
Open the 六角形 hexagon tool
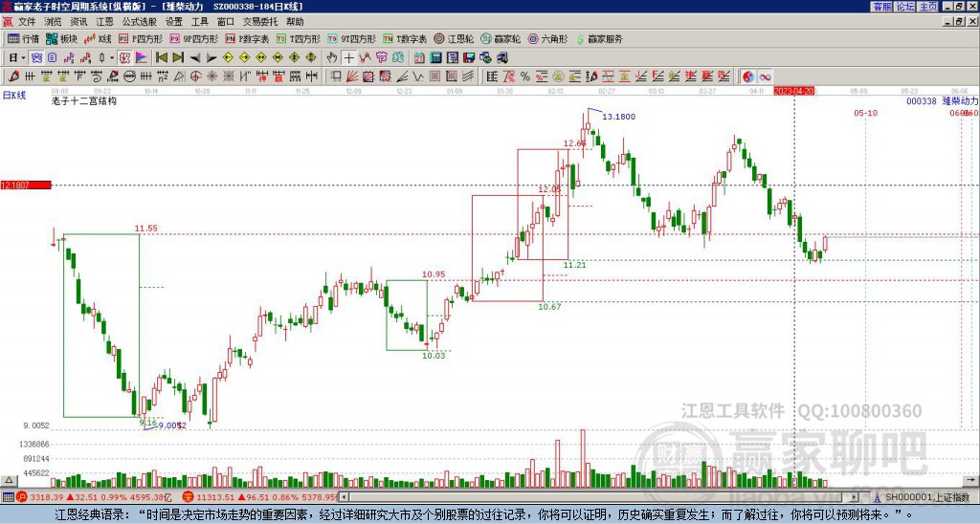pos(547,38)
